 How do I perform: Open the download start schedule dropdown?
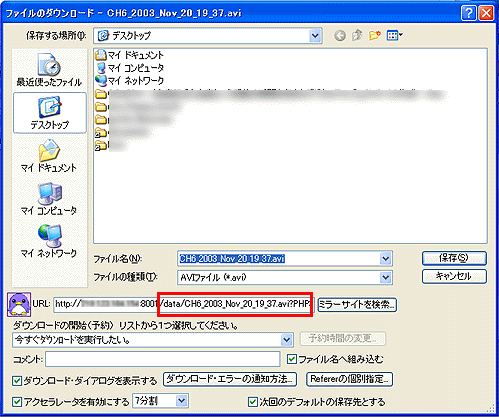click(x=286, y=340)
